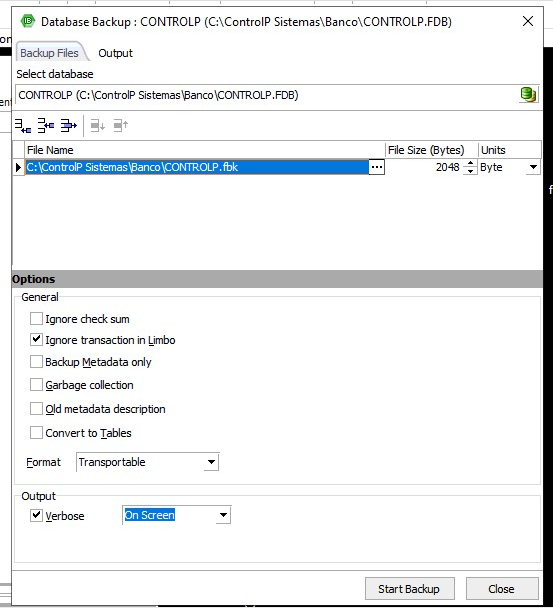The height and width of the screenshot is (608, 553).
Task: Expand the On Screen output dropdown
Action: click(x=223, y=515)
